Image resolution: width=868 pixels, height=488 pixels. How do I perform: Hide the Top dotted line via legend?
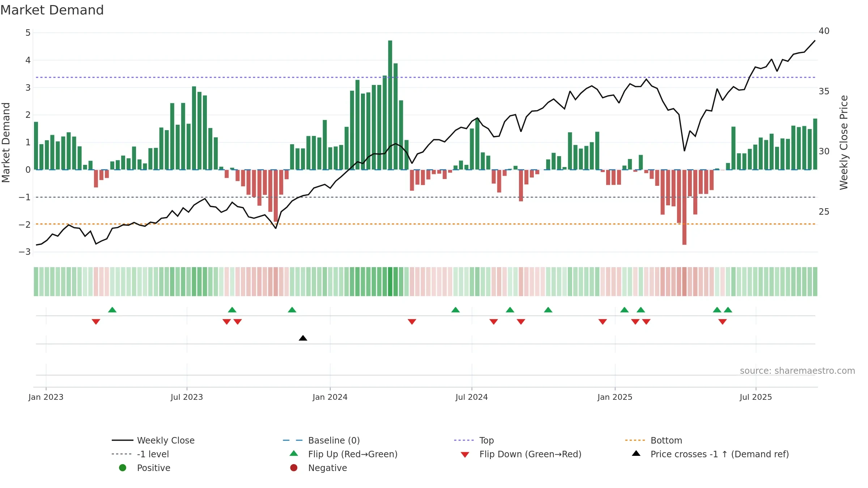point(474,440)
